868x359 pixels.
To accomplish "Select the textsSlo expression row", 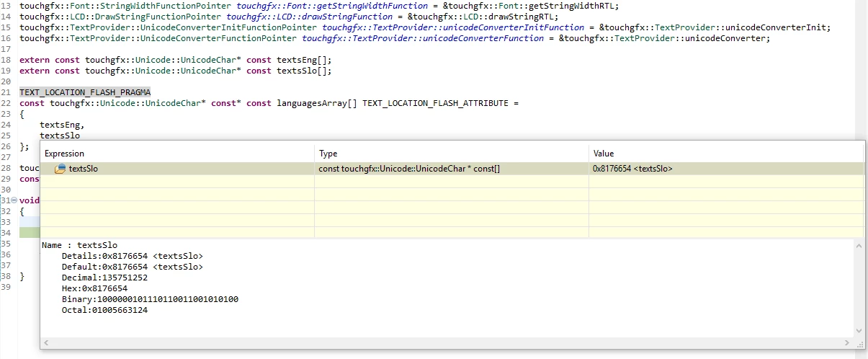I will tap(452, 169).
